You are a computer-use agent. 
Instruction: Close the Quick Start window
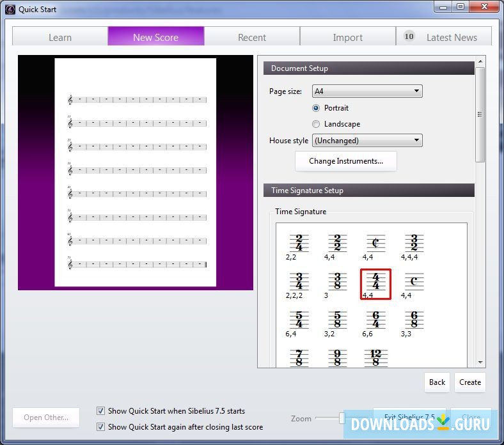(484, 6)
